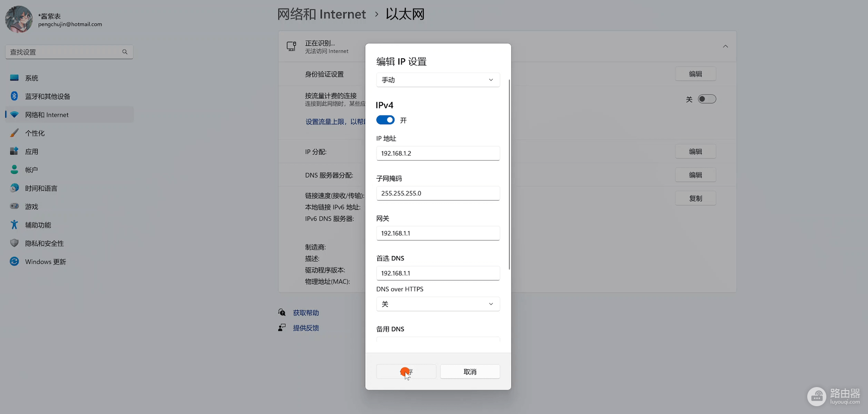
Task: Click the gateway address input field
Action: [437, 233]
